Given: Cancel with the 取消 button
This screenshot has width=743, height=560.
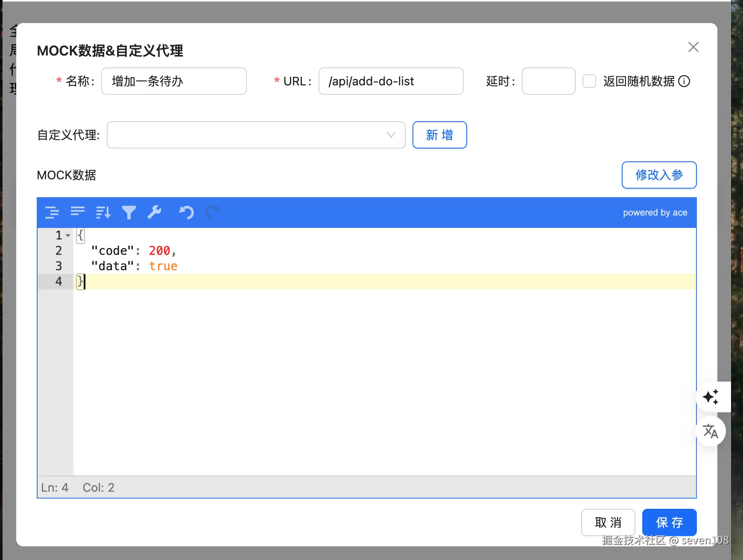Looking at the screenshot, I should pos(608,522).
